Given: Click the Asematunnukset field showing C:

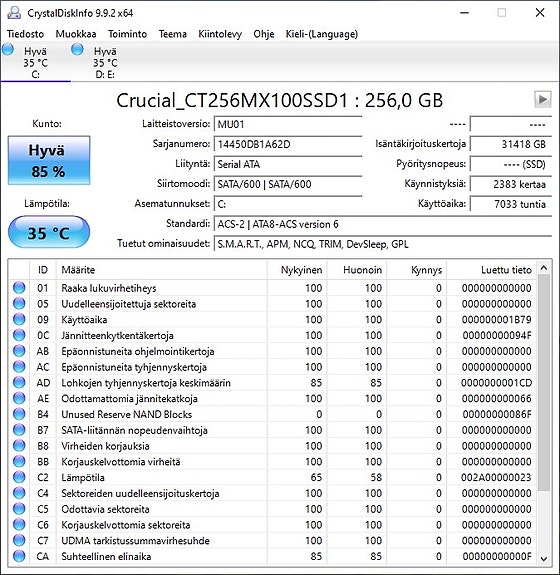Looking at the screenshot, I should (x=288, y=204).
